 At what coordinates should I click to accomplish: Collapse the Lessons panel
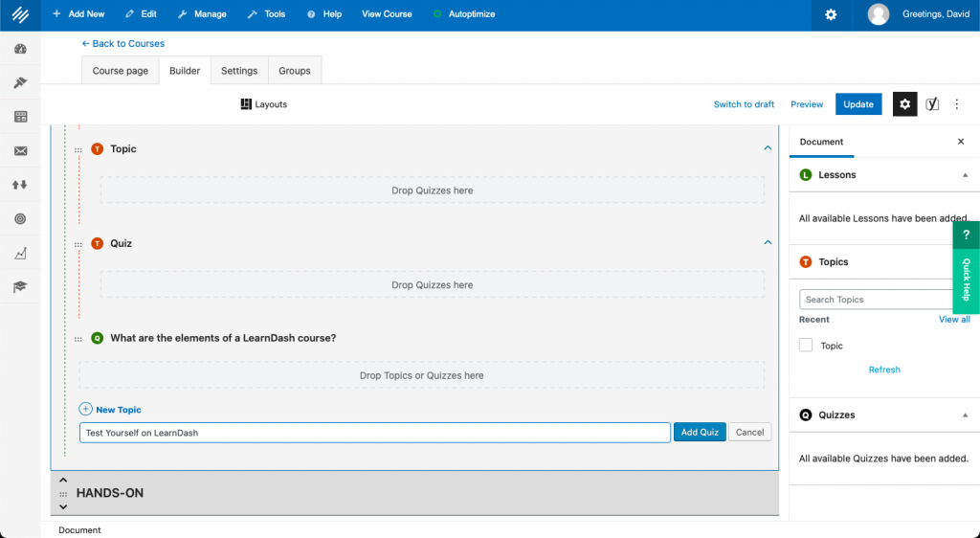click(965, 175)
